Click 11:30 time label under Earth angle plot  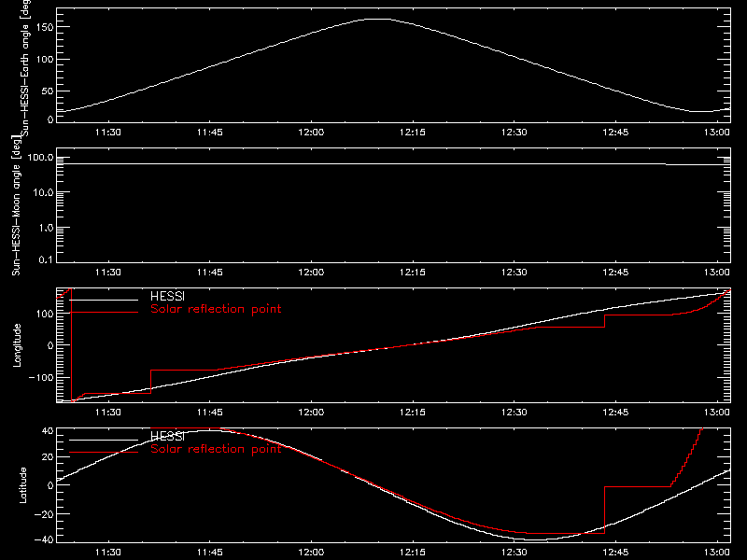point(108,133)
